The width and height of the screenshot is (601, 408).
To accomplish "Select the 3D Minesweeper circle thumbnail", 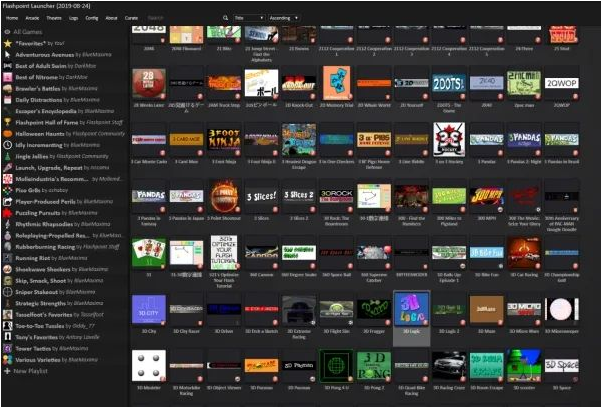I will [x=562, y=309].
